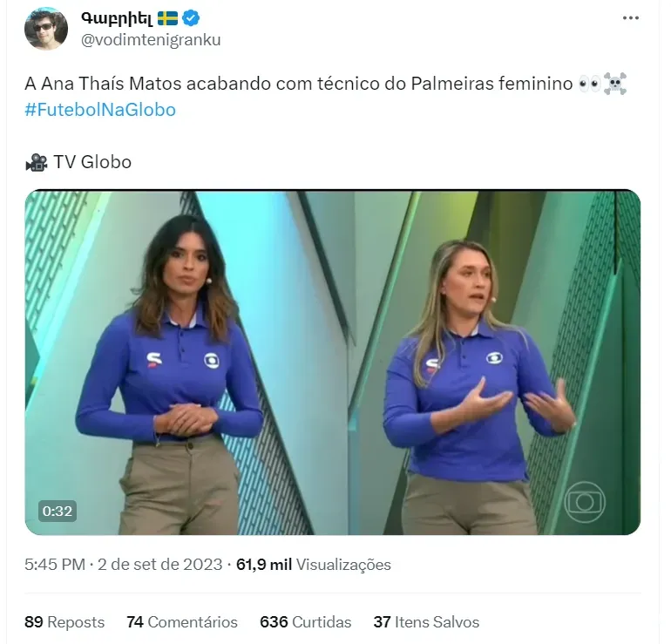Screen dimensions: 671x644
Task: Click the 0:32 video duration badge
Action: coord(58,511)
